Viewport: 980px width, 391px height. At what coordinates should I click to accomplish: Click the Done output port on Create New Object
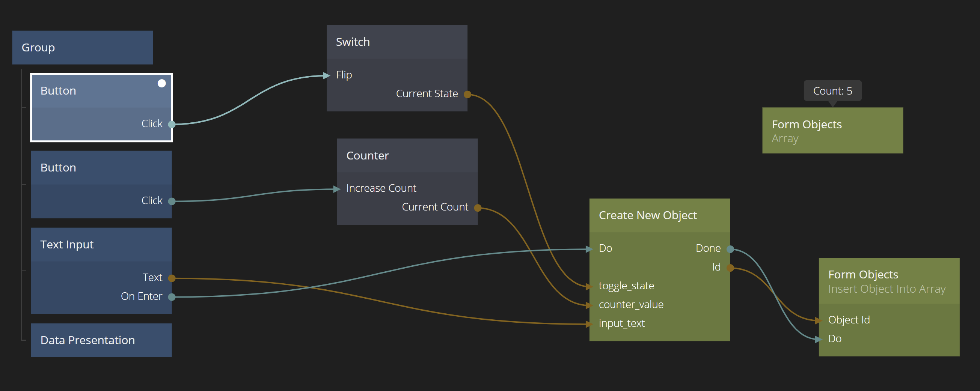point(730,249)
